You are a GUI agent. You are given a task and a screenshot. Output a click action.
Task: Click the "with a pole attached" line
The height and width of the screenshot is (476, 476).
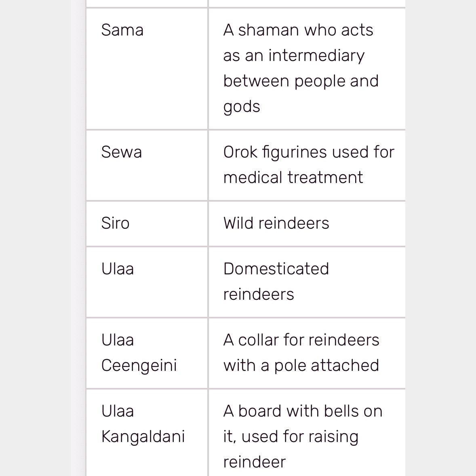point(301,366)
